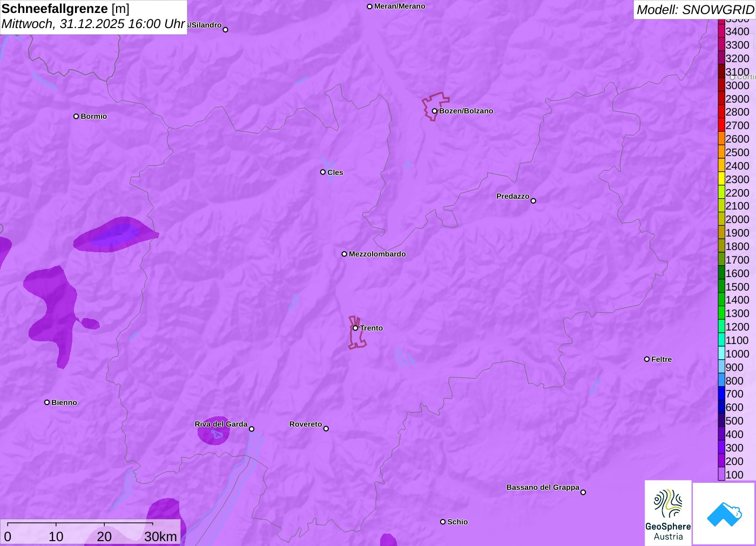756x546 pixels.
Task: Click the Trento city marker
Action: tap(355, 328)
